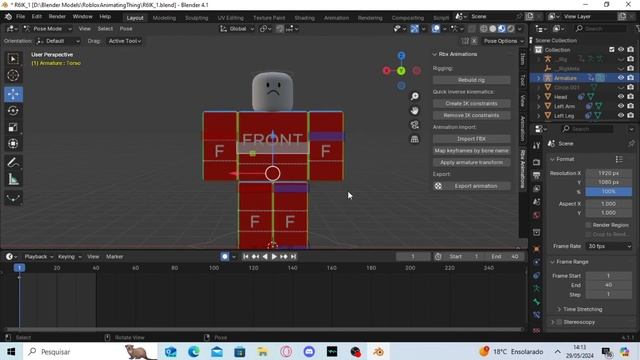Select the Scale tool in the viewport toolbar

coord(13,127)
